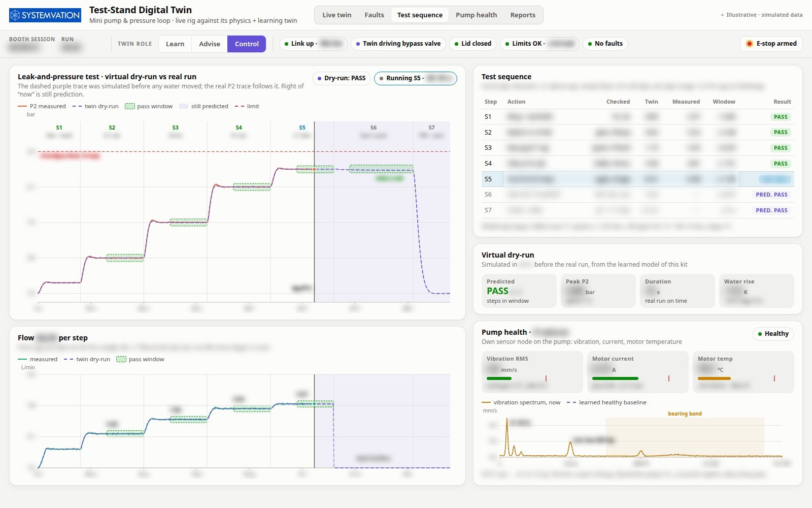This screenshot has height=508, width=812.
Task: Click the E-stop armed indicator
Action: coord(771,44)
